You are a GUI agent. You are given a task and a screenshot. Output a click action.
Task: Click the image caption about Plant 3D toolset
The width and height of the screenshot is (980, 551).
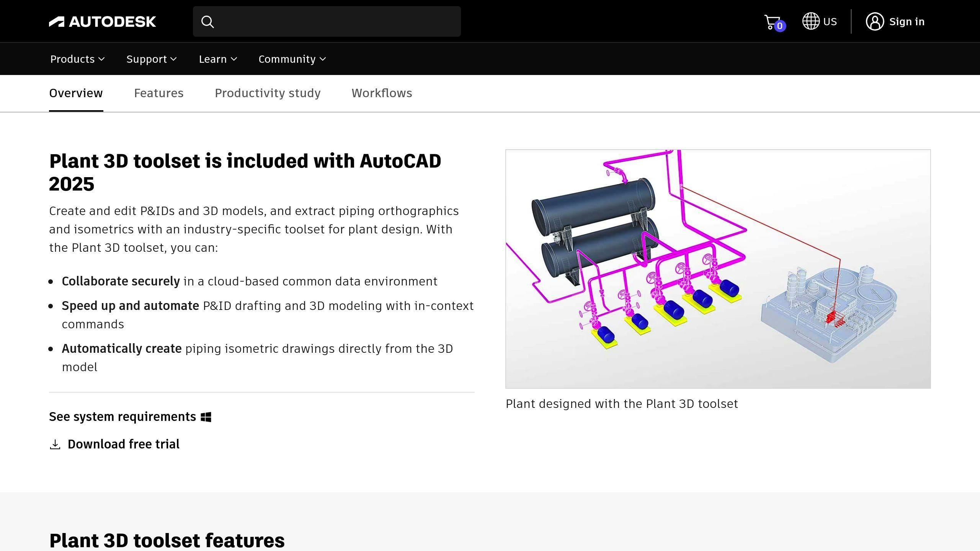[622, 404]
